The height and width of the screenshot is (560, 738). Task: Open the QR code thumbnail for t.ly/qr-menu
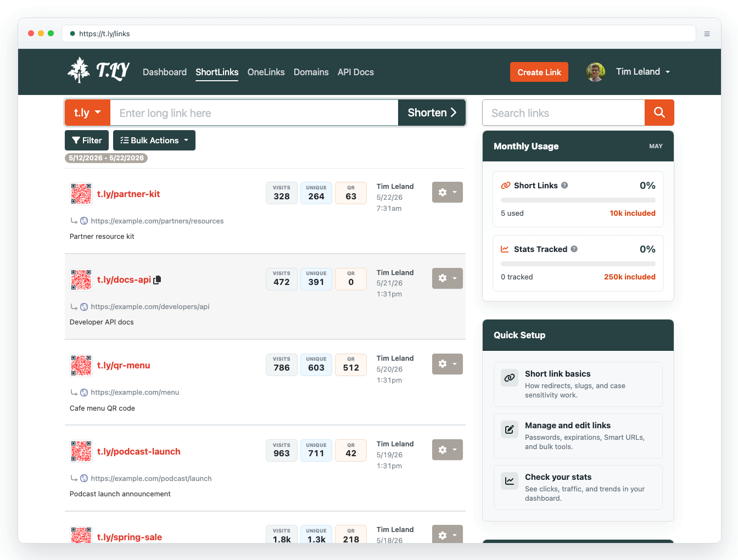(81, 366)
